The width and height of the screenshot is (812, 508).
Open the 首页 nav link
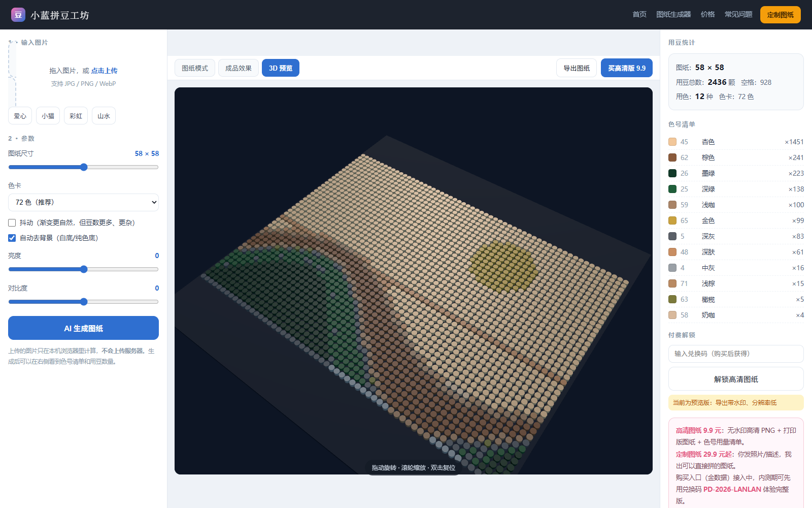[639, 14]
